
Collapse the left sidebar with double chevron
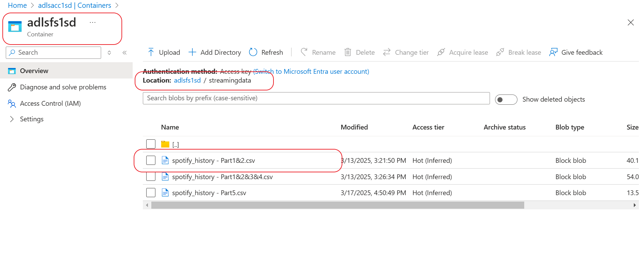coord(125,53)
